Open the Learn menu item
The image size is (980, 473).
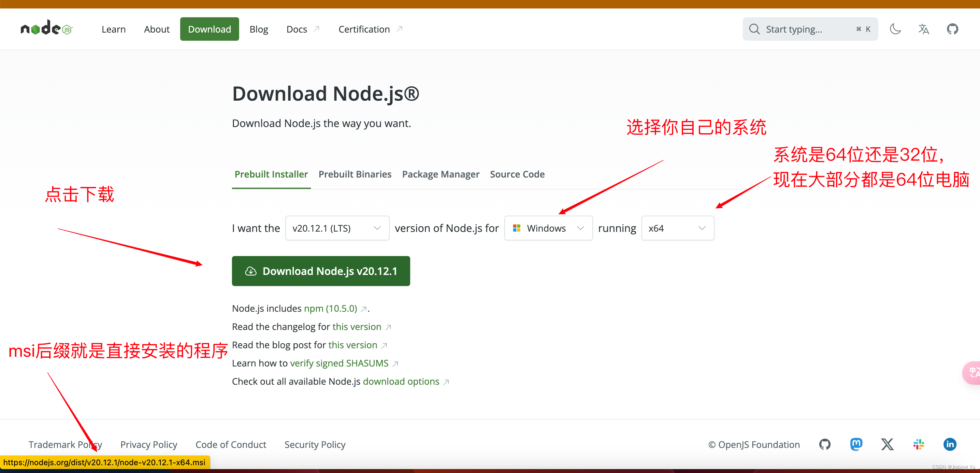click(x=113, y=29)
